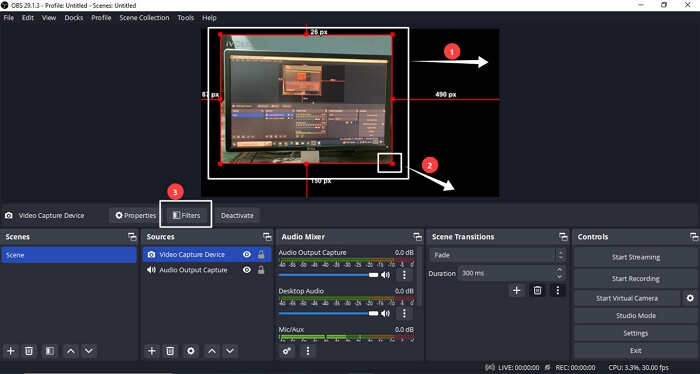Click Start Virtual Camera
The image size is (700, 374).
(x=627, y=298)
